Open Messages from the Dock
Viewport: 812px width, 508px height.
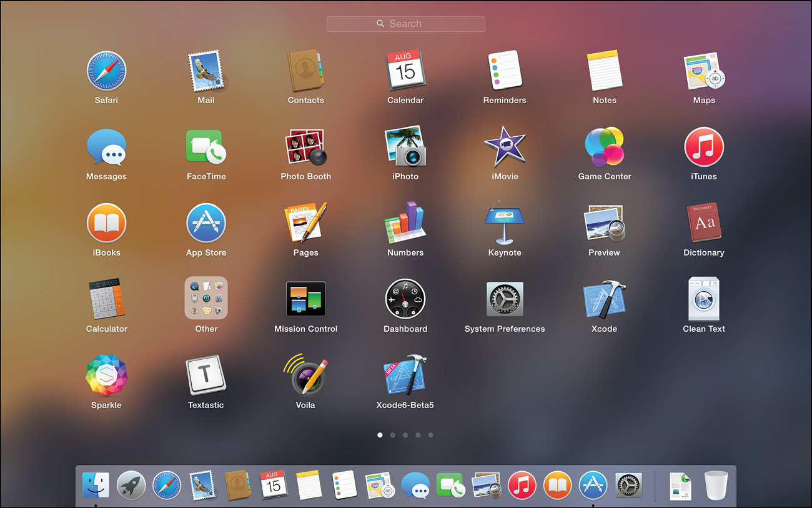coord(415,485)
